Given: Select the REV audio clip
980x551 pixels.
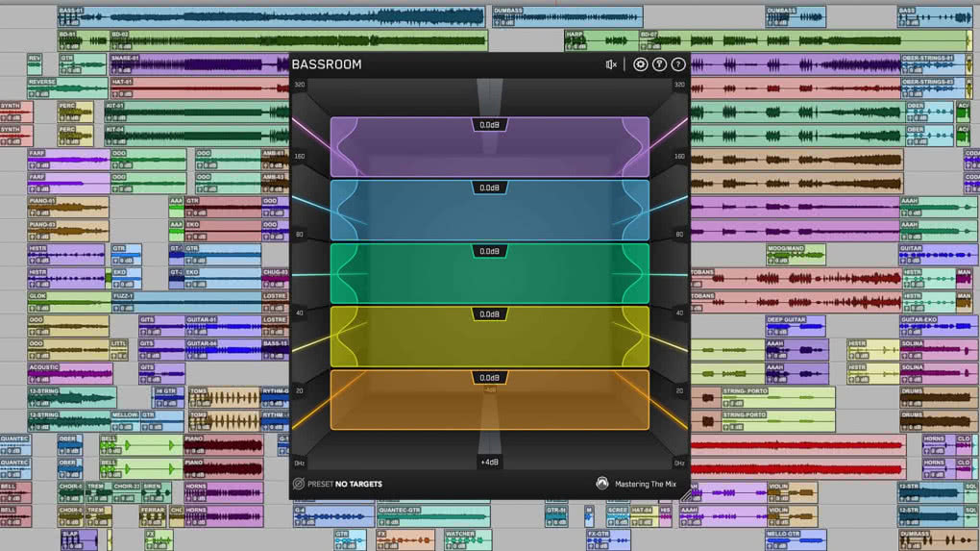Looking at the screenshot, I should [35, 64].
